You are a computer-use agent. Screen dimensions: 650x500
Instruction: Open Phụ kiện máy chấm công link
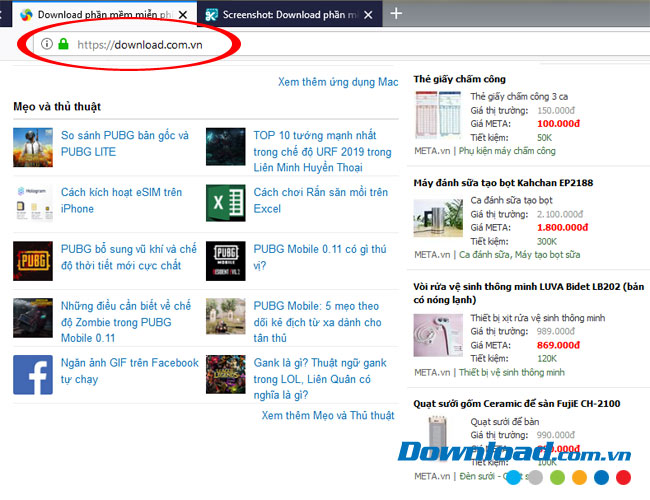(507, 151)
